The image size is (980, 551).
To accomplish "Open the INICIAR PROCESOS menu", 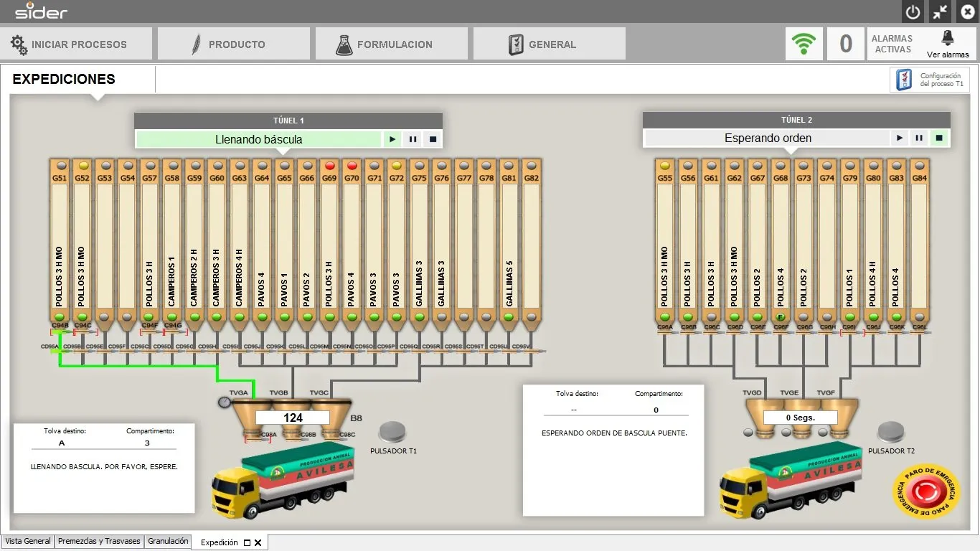I will pos(76,44).
